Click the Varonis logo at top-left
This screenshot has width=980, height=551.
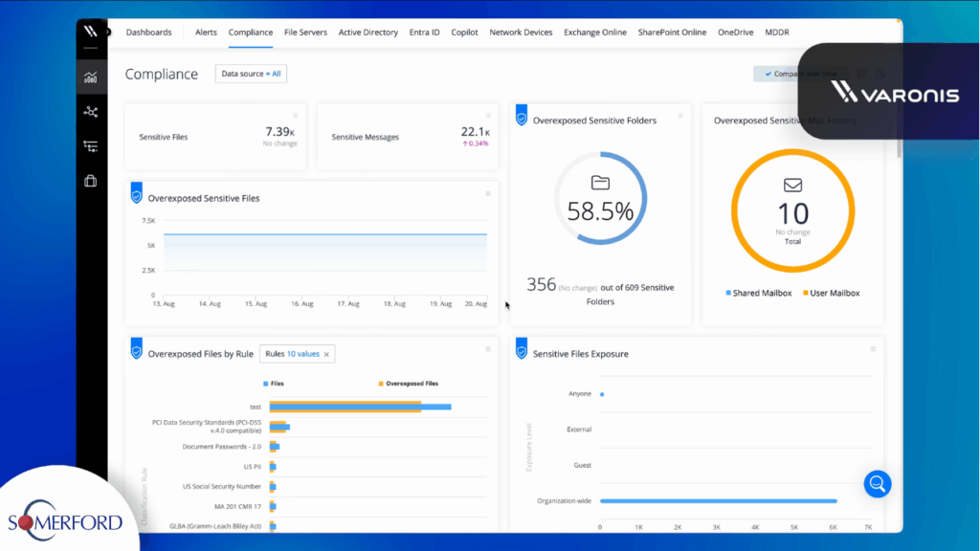91,32
